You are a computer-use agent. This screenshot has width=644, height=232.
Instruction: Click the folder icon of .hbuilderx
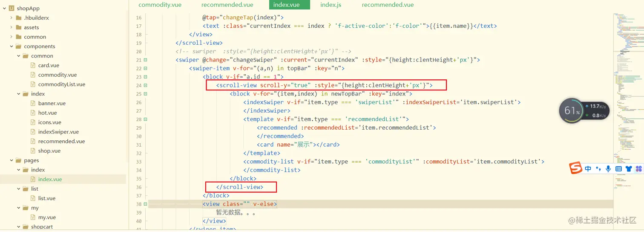pyautogui.click(x=18, y=18)
